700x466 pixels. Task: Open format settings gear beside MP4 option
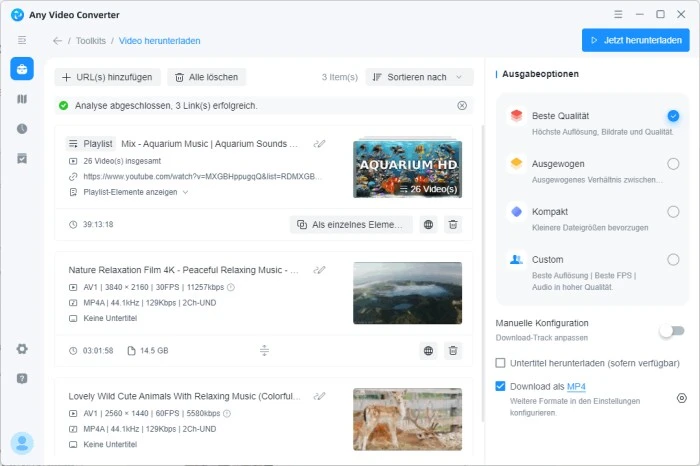point(681,398)
